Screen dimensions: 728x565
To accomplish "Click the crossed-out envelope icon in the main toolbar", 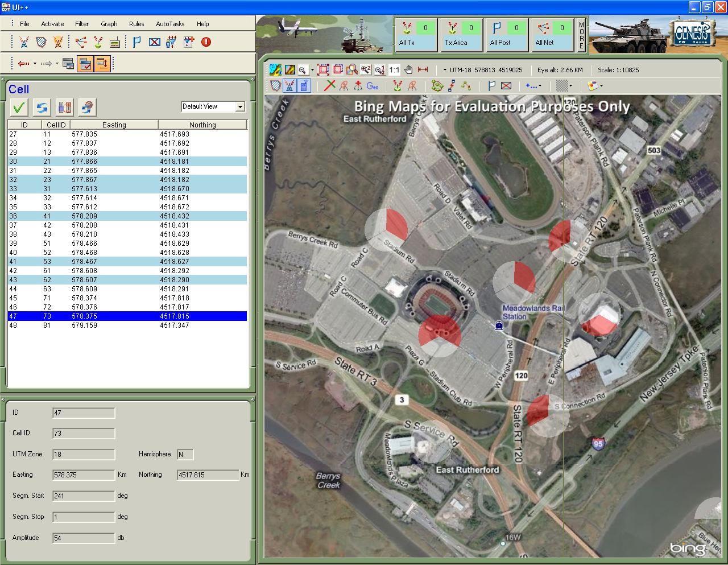I will pos(154,42).
